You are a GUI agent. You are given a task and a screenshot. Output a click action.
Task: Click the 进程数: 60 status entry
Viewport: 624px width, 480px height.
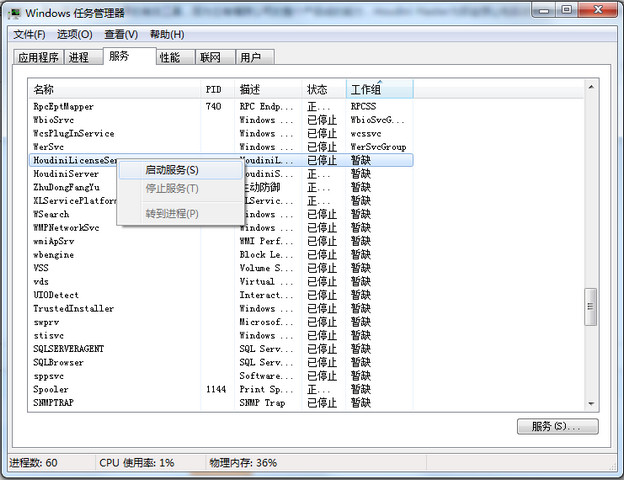(33, 463)
